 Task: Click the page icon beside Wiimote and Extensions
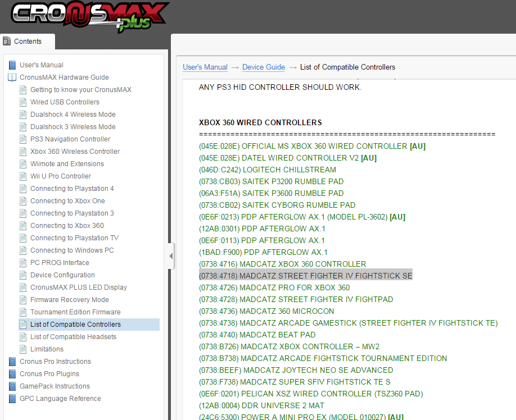[23, 163]
